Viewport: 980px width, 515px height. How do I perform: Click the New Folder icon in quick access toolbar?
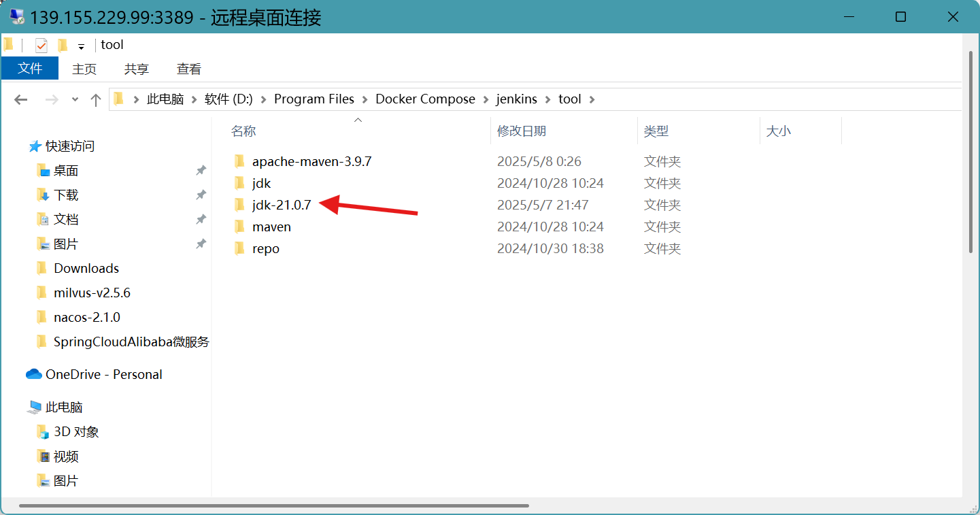click(63, 46)
